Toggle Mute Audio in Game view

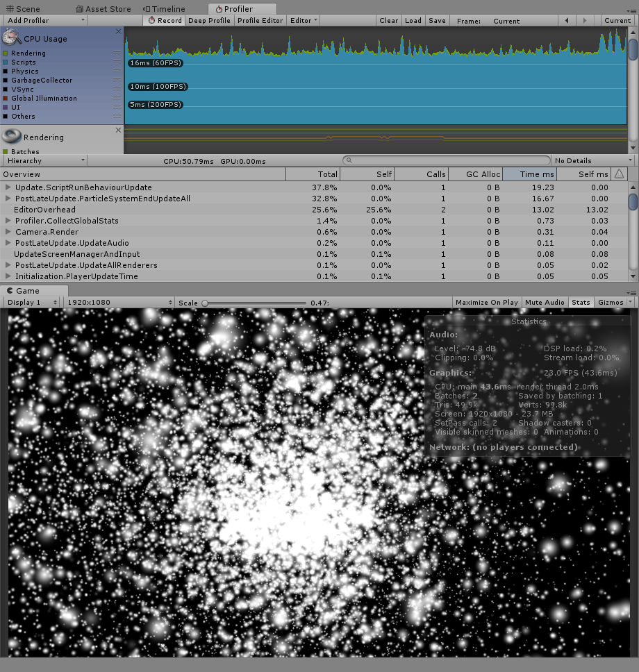point(545,303)
